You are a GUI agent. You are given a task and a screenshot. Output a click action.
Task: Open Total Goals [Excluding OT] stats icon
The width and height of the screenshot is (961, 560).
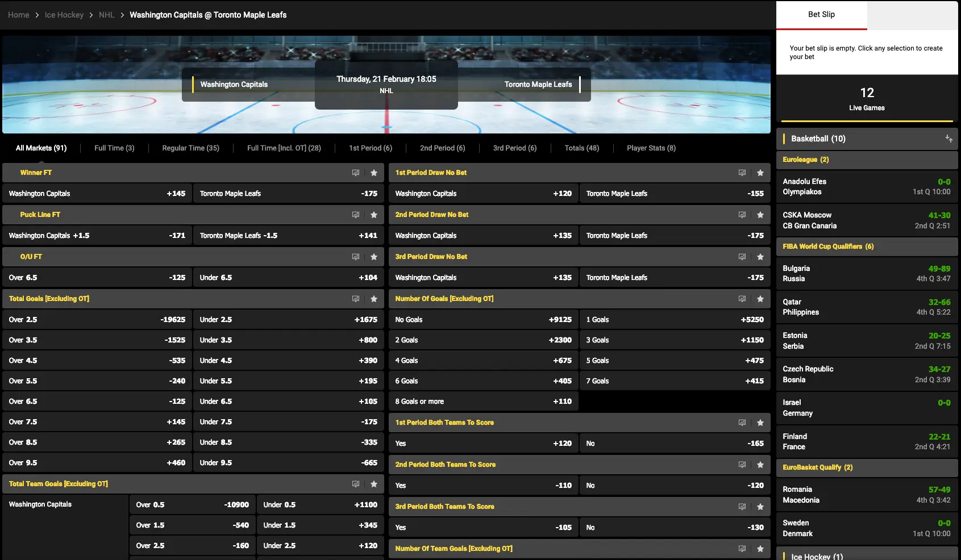pyautogui.click(x=355, y=299)
